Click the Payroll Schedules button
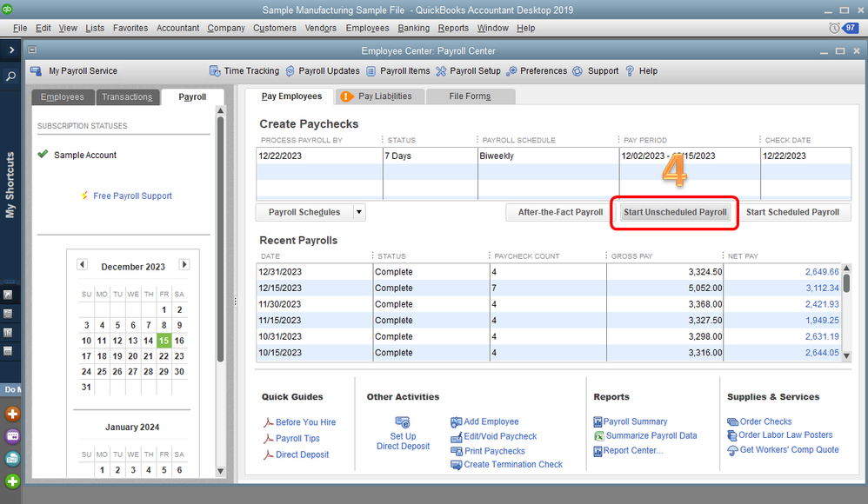This screenshot has width=868, height=504. (x=304, y=212)
